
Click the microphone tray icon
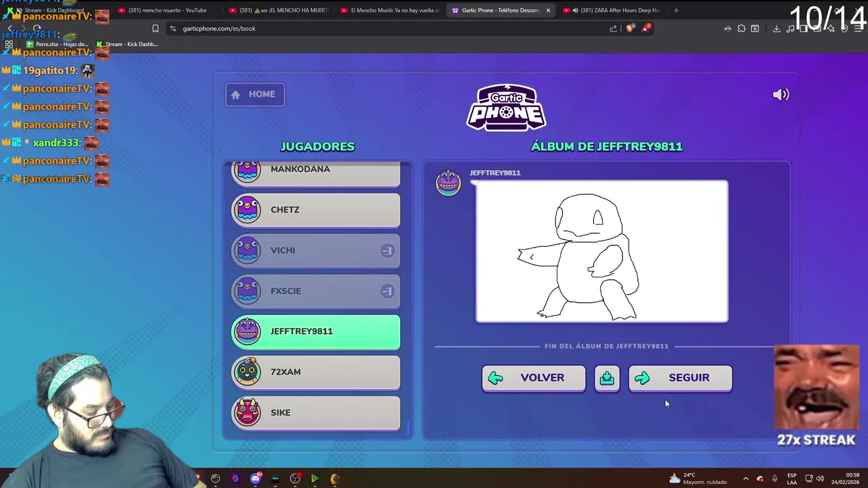(x=774, y=479)
